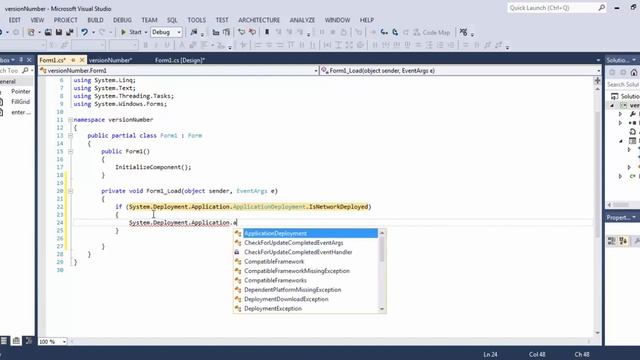Start debugging with the green play icon
Image resolution: width=640 pixels, height=360 pixels.
[123, 32]
